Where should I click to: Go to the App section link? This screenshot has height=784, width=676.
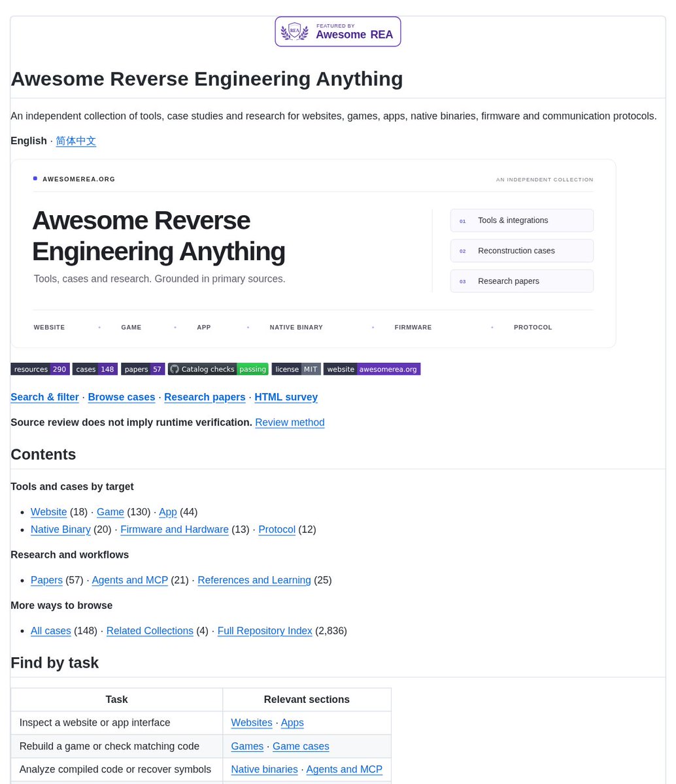tap(167, 512)
